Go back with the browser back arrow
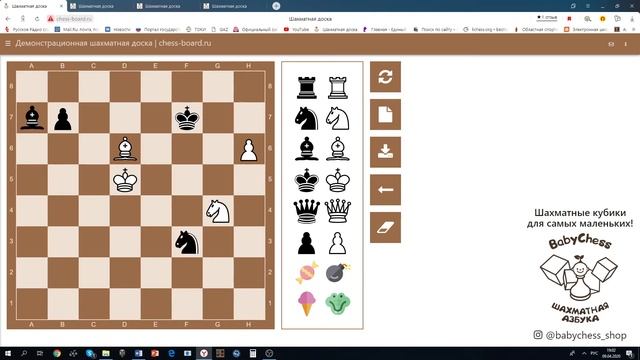This screenshot has width=640, height=360. tap(8, 19)
